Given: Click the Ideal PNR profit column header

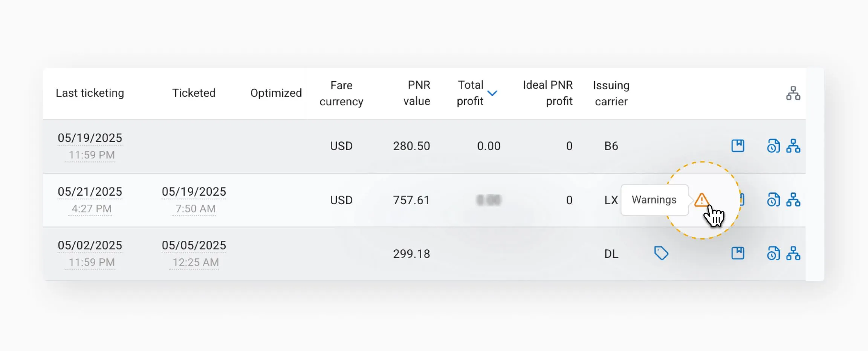Looking at the screenshot, I should click(547, 93).
